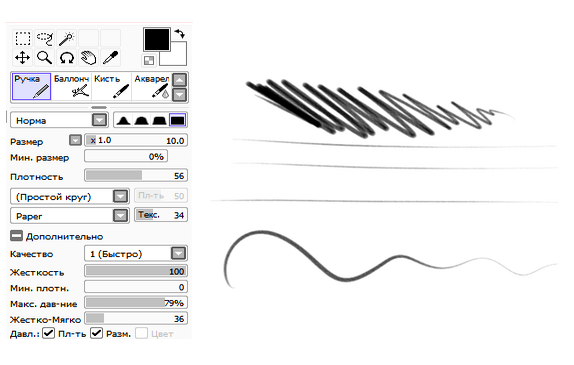Select the hand pan tool

(89, 57)
